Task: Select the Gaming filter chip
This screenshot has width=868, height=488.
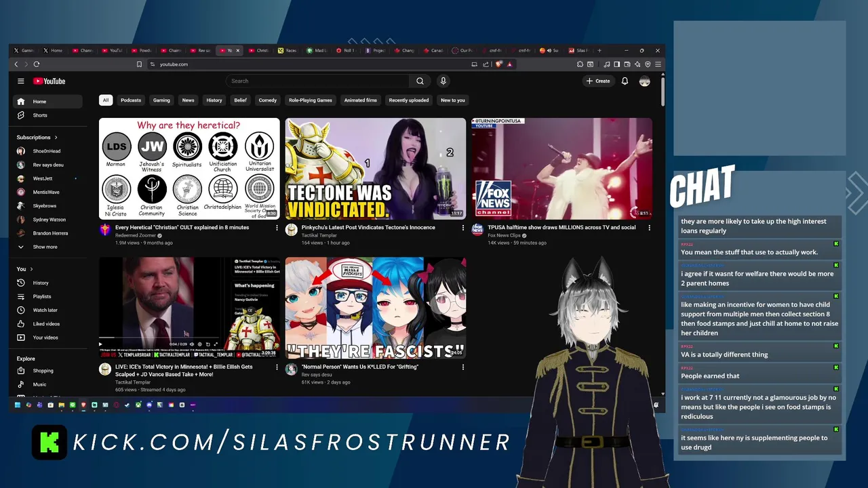Action: [x=161, y=100]
